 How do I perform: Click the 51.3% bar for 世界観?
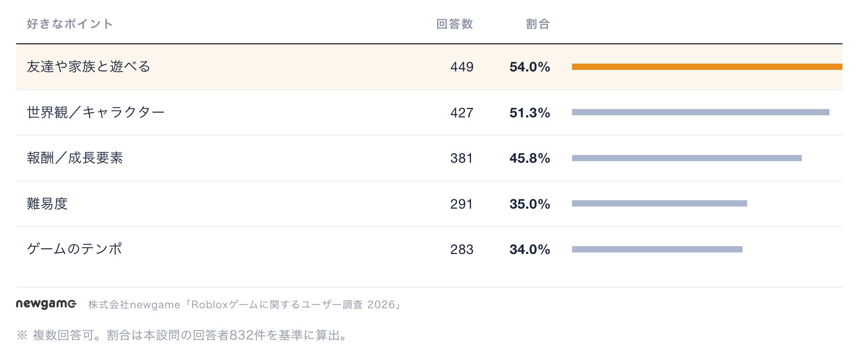coord(701,112)
